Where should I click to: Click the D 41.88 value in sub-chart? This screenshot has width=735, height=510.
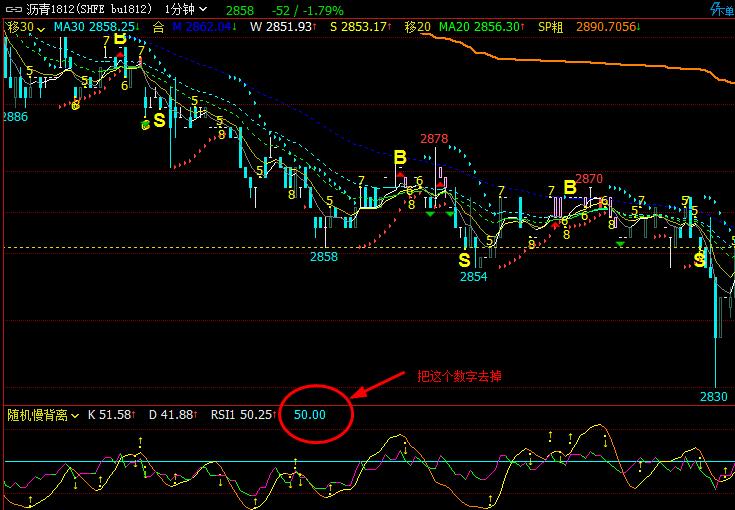tap(173, 415)
